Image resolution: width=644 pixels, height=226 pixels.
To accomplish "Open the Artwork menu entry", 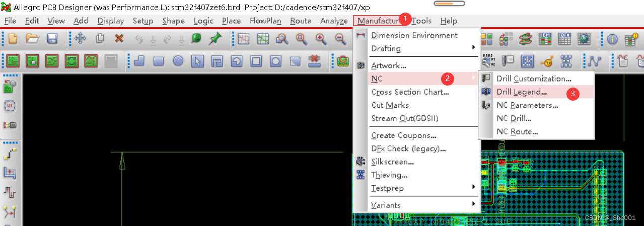I will coord(388,65).
